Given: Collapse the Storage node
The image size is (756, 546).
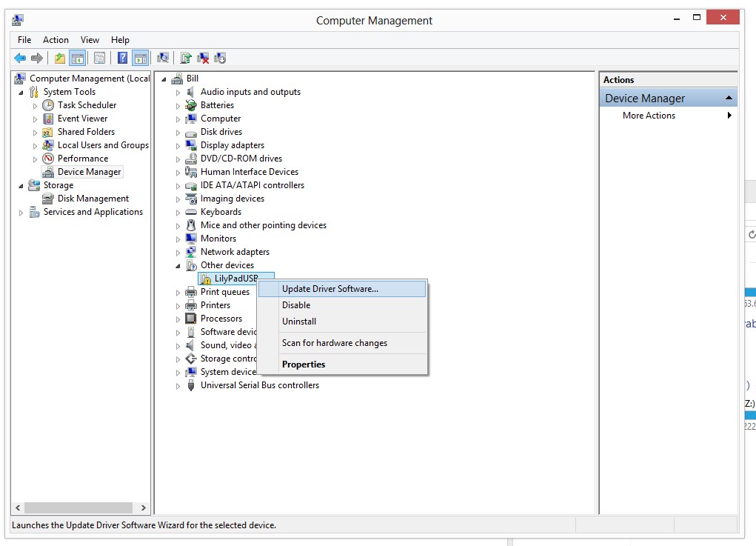Looking at the screenshot, I should pyautogui.click(x=21, y=186).
